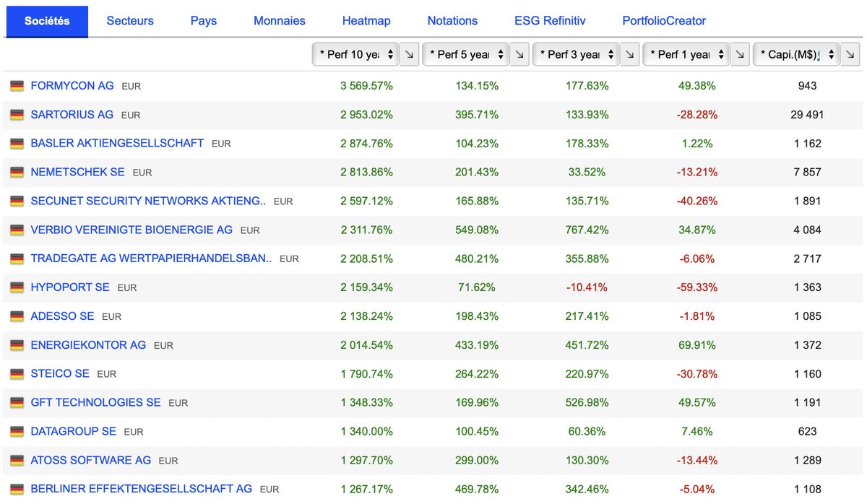This screenshot has height=504, width=867.
Task: Open the Heatmap tab
Action: [366, 21]
